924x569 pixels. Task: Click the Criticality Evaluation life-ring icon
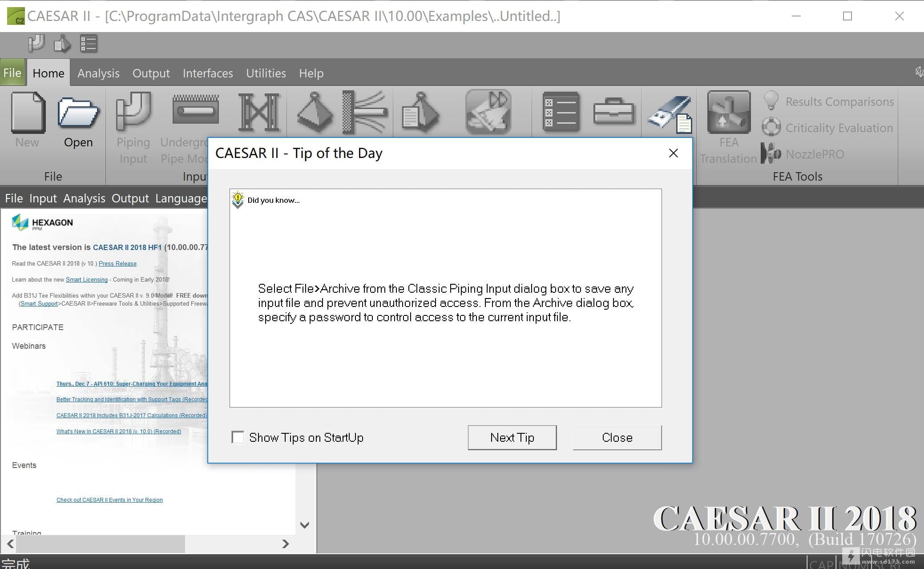(x=771, y=127)
